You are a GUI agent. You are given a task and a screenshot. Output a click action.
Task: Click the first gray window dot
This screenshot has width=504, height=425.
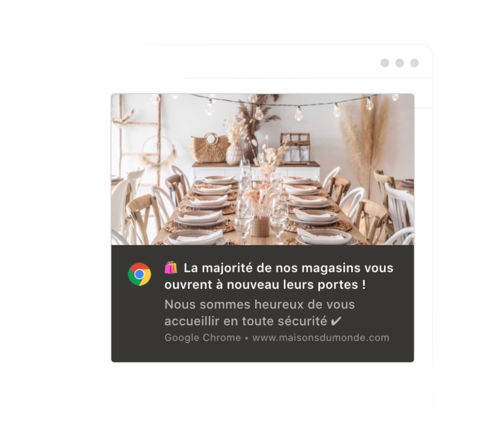(x=385, y=63)
